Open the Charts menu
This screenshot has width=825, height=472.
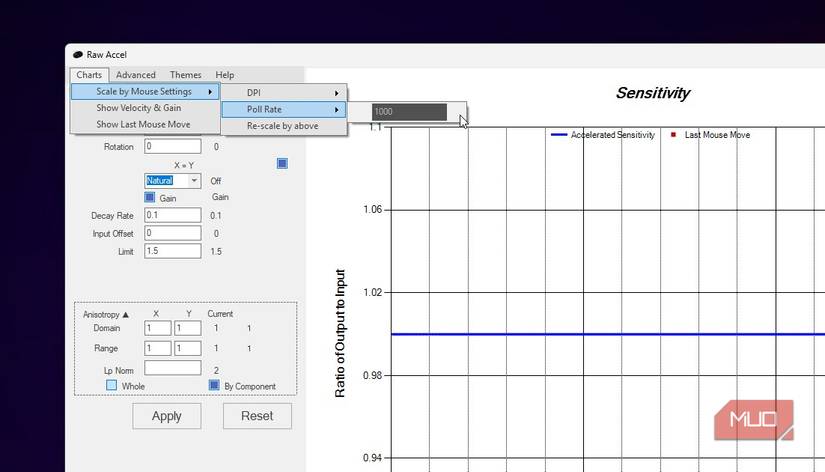(x=89, y=75)
